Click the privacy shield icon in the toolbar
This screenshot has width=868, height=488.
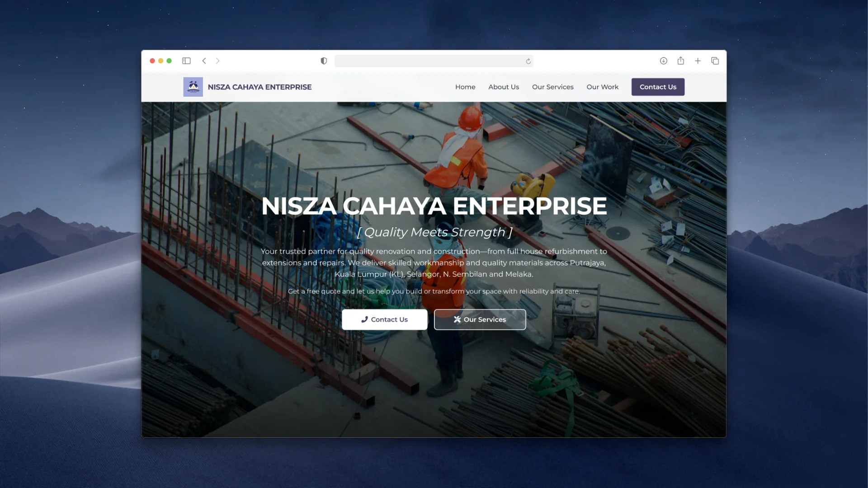[x=323, y=61]
